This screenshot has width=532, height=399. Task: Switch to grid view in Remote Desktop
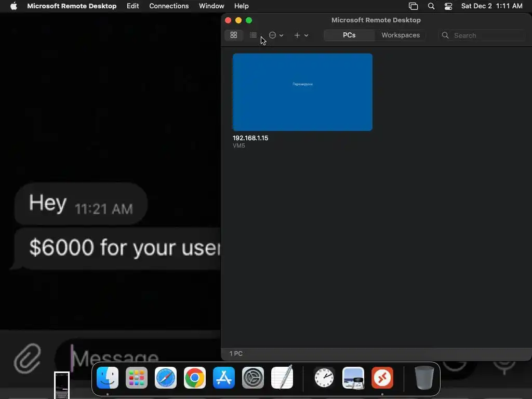[x=234, y=35]
